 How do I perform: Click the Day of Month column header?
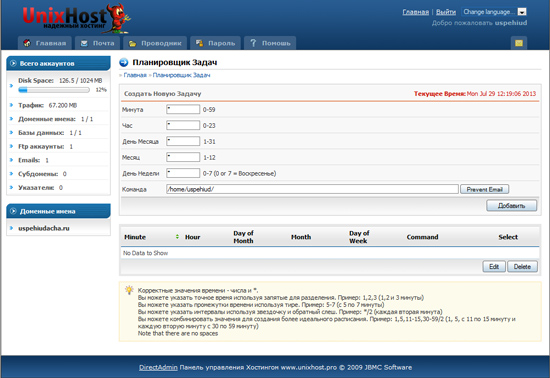tap(243, 237)
